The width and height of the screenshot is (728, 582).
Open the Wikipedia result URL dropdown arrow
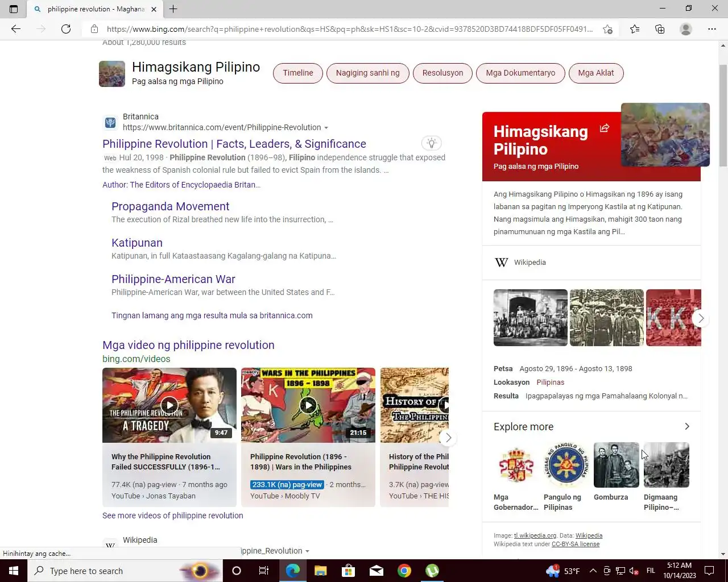click(307, 551)
